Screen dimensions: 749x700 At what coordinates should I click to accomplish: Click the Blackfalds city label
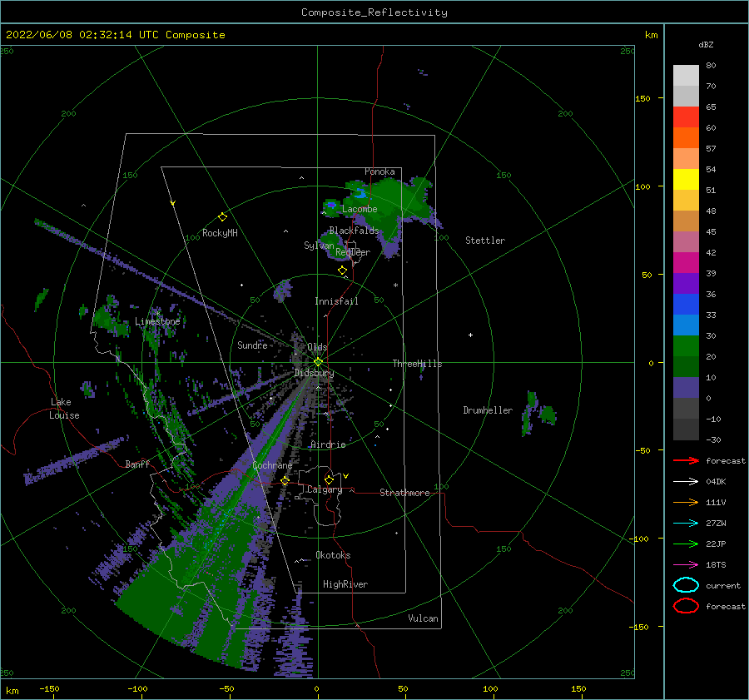pos(354,231)
